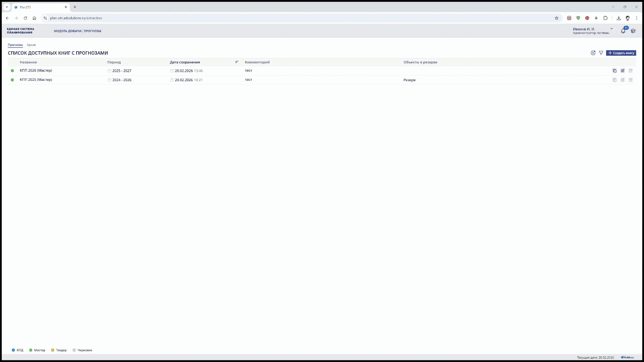Click the green status dot for КПП 2026
Viewport: 644px width, 362px height.
tap(12, 71)
